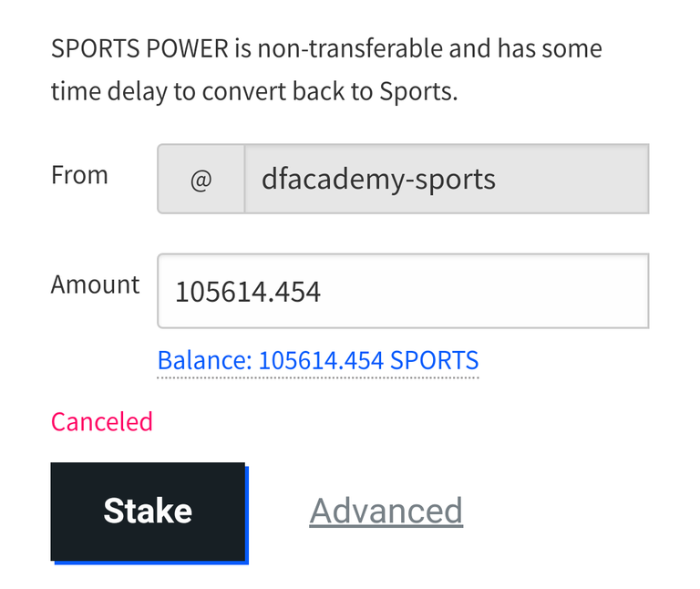Click the word SPORTS in balance link

click(435, 360)
